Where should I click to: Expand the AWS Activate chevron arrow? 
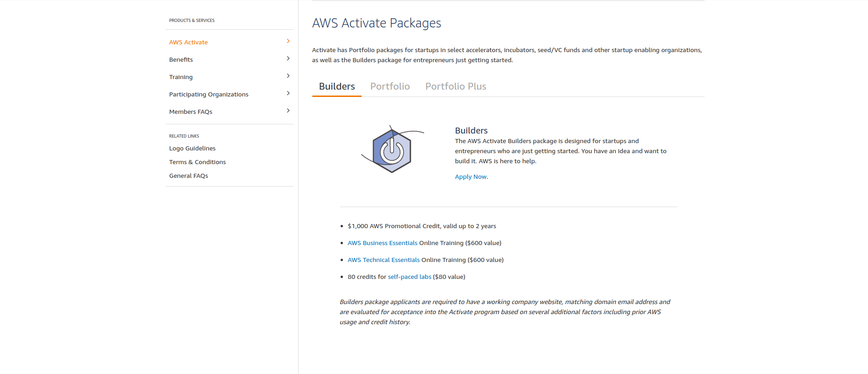click(288, 41)
